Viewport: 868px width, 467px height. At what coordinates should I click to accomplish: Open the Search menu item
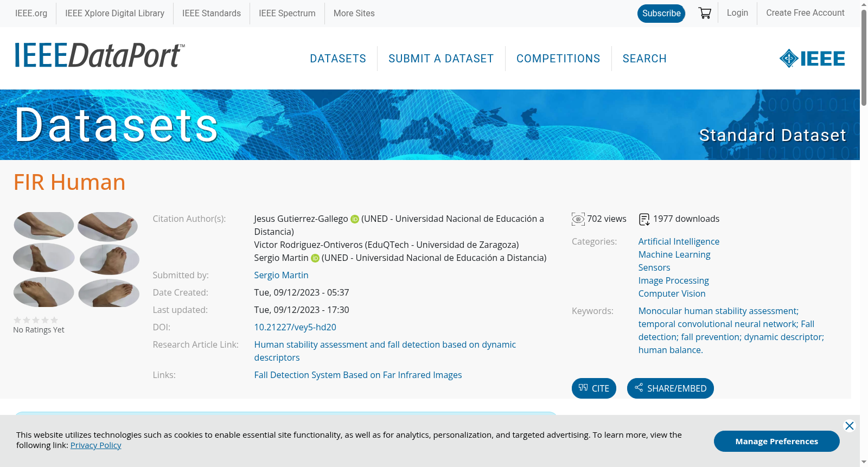click(x=644, y=59)
